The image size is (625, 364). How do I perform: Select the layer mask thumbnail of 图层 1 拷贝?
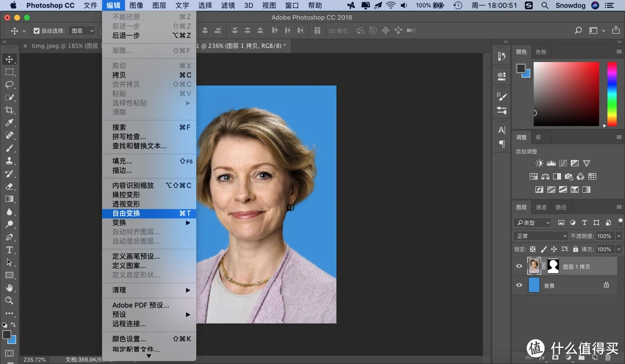(553, 266)
